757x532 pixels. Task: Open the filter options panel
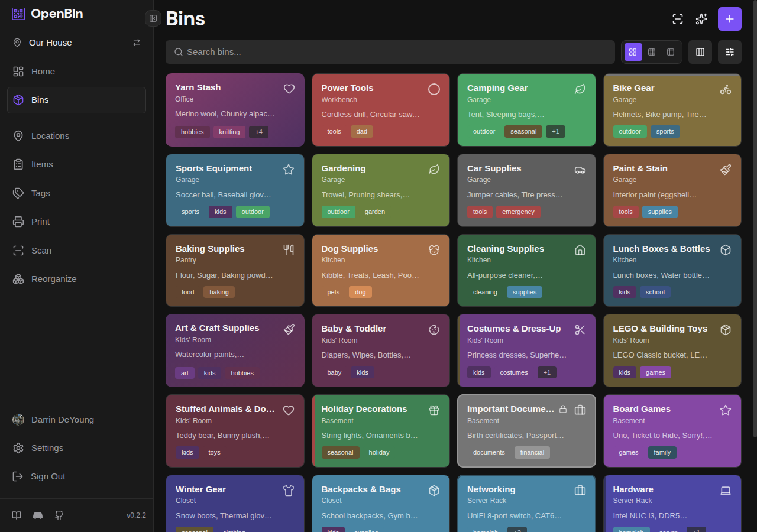729,52
